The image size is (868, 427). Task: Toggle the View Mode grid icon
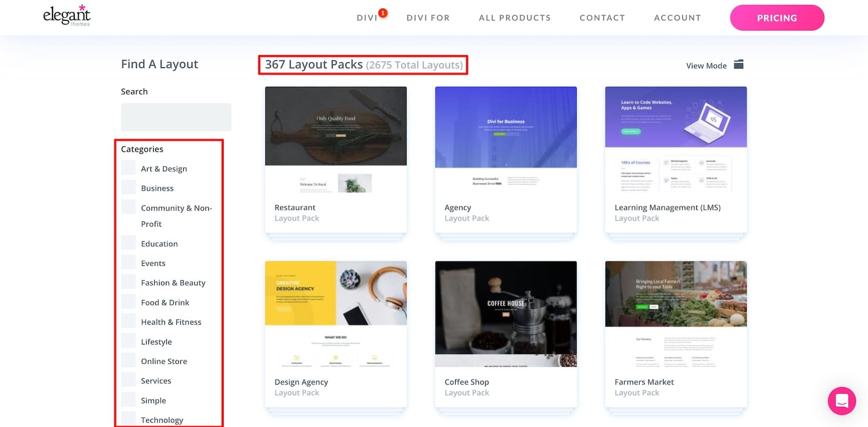pyautogui.click(x=738, y=64)
